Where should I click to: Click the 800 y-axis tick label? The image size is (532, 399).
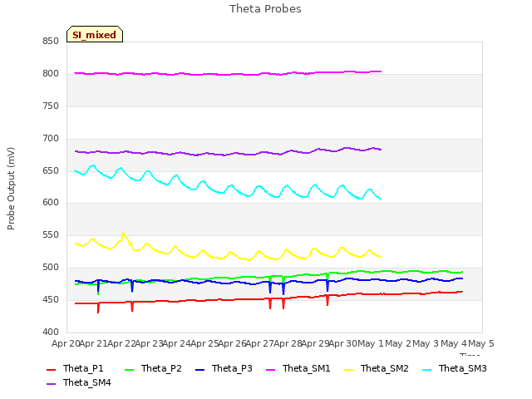(x=51, y=74)
